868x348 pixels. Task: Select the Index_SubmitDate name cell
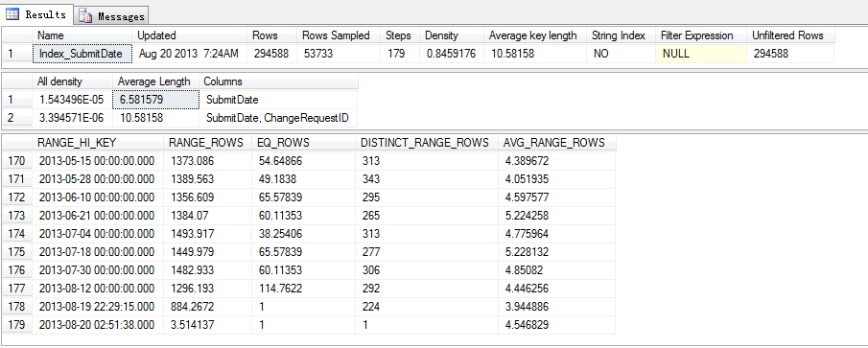coord(83,55)
